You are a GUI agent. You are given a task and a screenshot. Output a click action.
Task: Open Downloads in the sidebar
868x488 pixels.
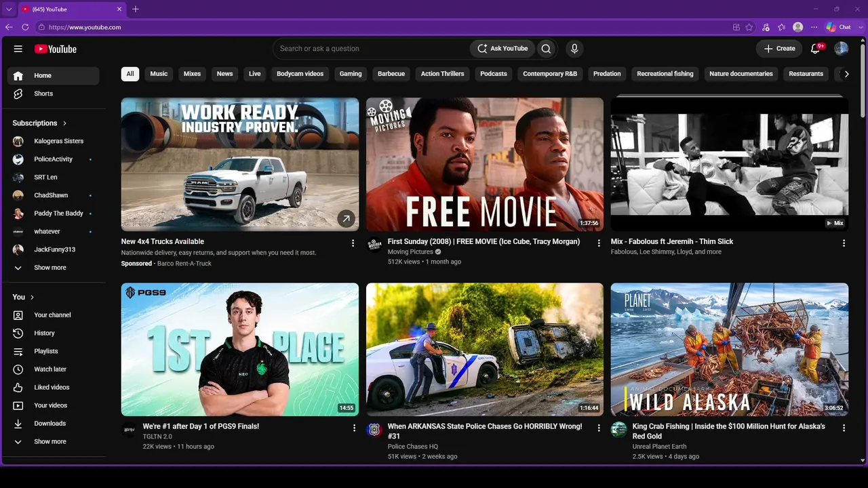(54, 424)
